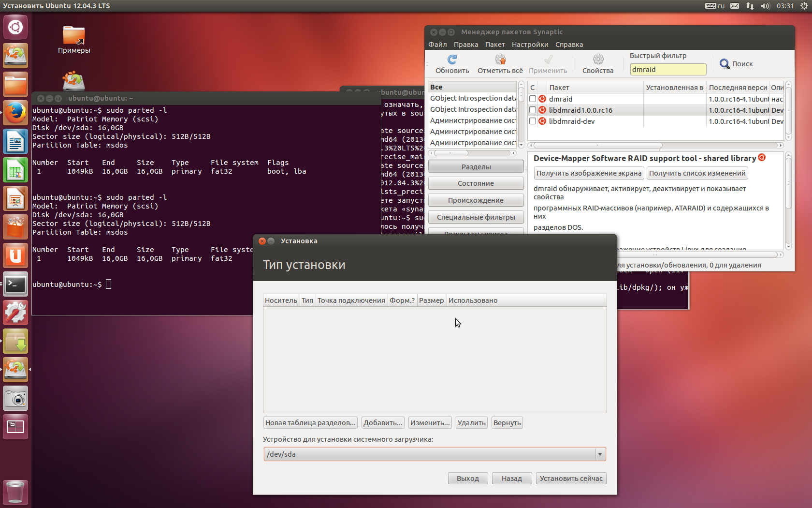Open the Files folder icon in launcher
Viewport: 812px width, 508px height.
tap(15, 84)
